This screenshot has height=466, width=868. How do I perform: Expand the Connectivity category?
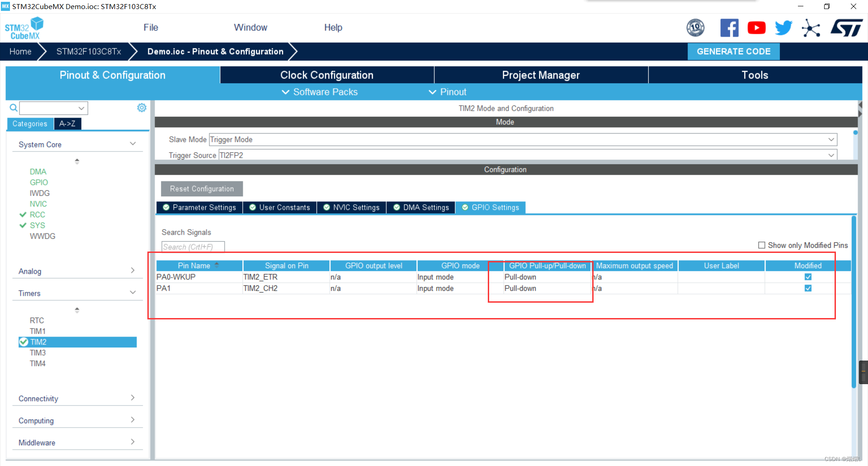(x=133, y=398)
